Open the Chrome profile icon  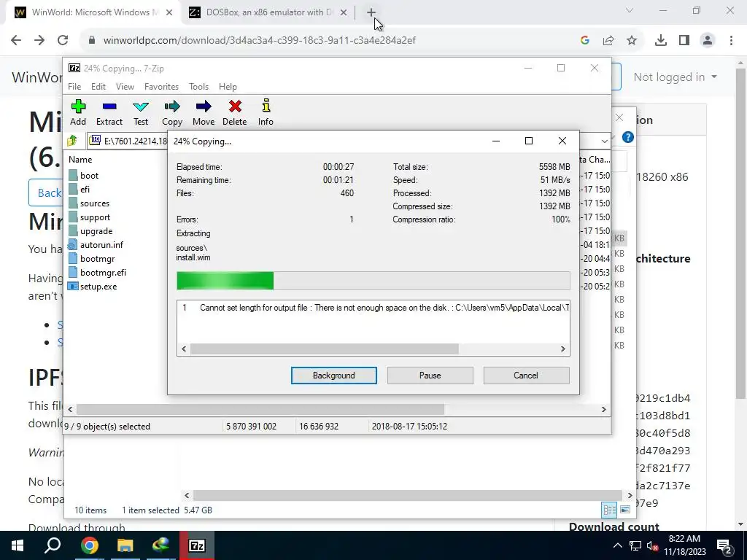[x=708, y=41]
